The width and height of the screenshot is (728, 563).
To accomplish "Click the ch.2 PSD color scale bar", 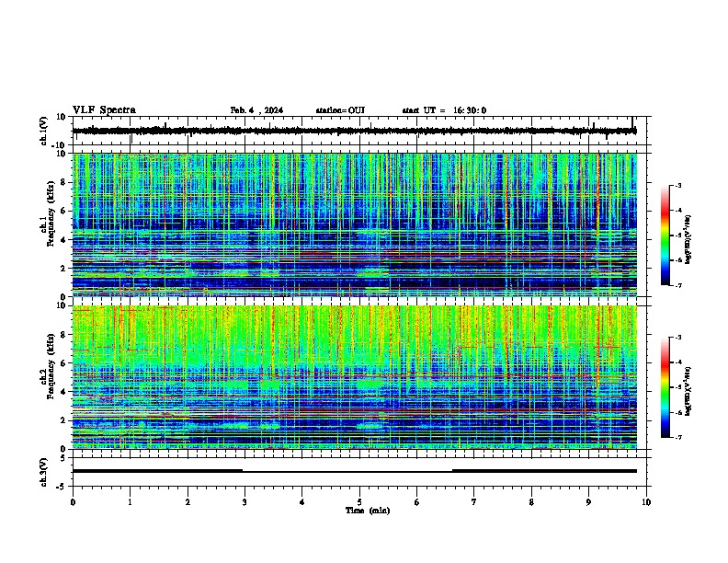I will click(x=665, y=387).
